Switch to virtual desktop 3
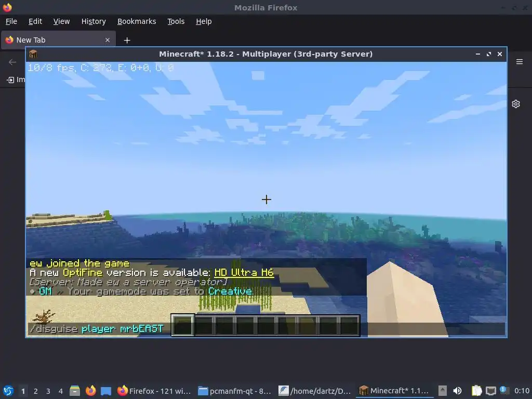The width and height of the screenshot is (532, 399). coord(48,391)
